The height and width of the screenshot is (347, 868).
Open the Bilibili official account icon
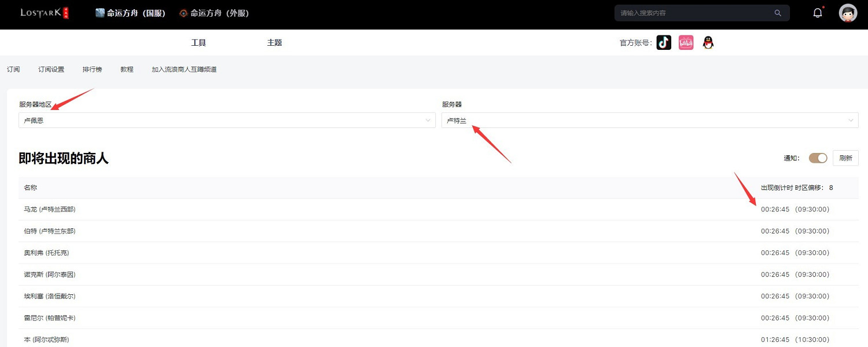tap(686, 42)
